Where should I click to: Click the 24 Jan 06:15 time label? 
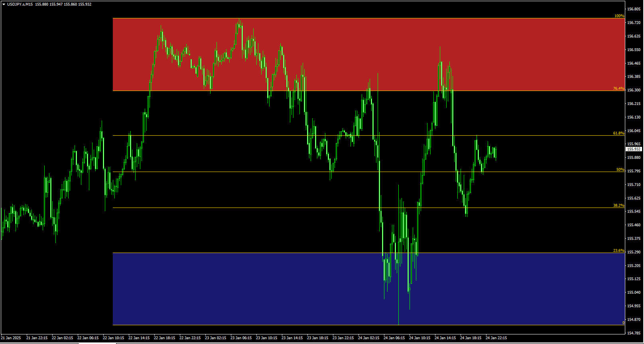click(394, 338)
